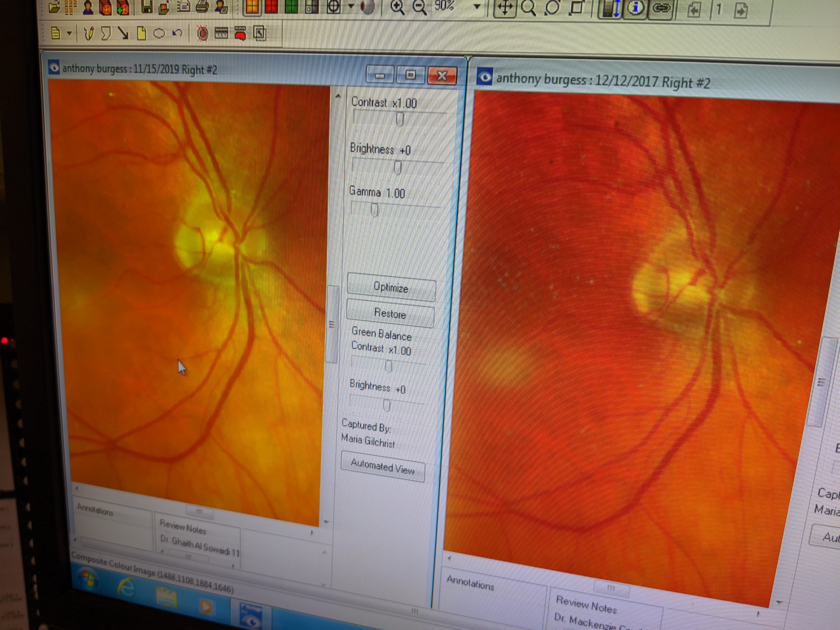
Task: Select Annotations tab under 2019 image
Action: pos(95,510)
